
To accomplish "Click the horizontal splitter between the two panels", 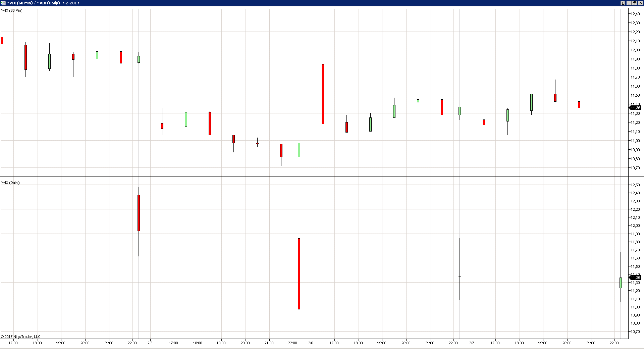I will 314,177.
